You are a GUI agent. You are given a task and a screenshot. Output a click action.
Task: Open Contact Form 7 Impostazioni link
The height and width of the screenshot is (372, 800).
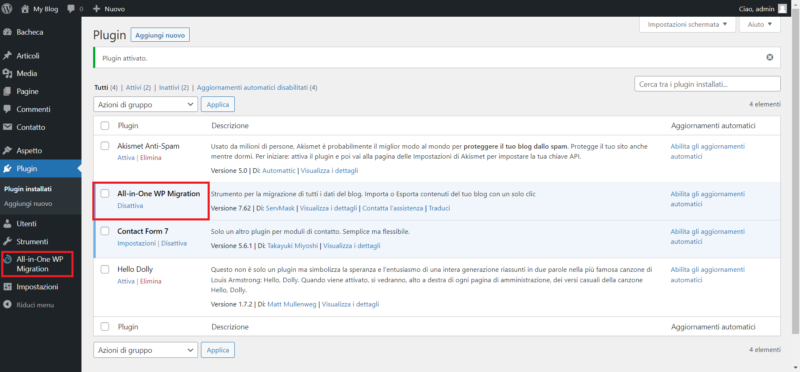point(136,243)
